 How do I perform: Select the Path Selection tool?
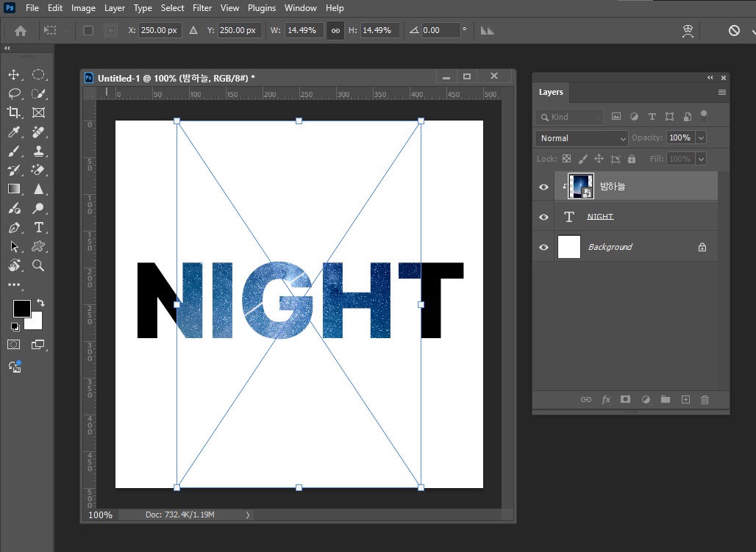[14, 246]
